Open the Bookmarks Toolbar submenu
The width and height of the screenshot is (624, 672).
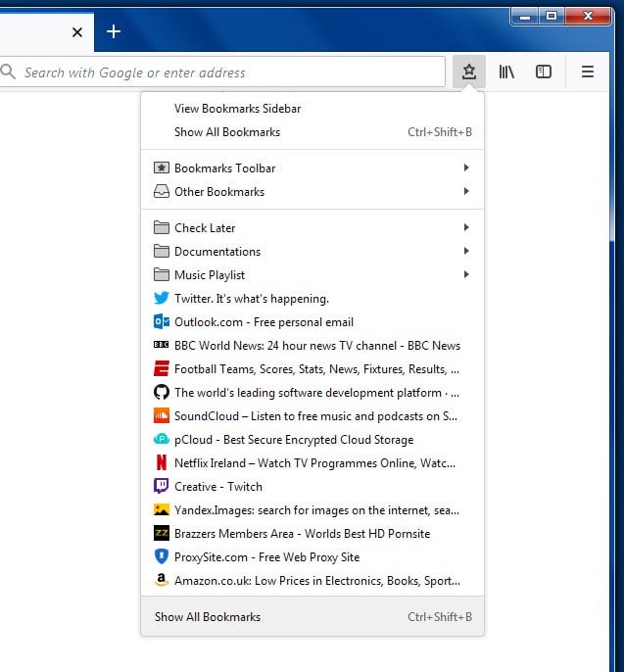click(x=312, y=168)
